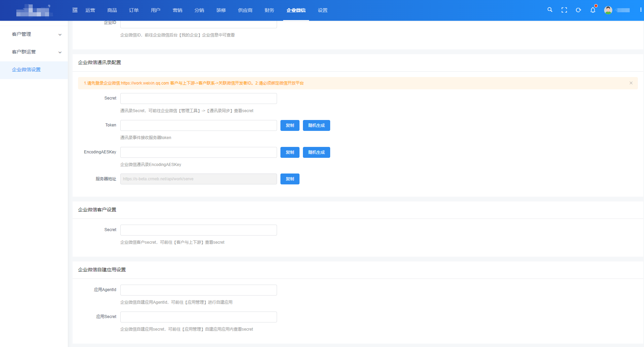
Task: Click 随机生成 button next to Token
Action: point(317,125)
